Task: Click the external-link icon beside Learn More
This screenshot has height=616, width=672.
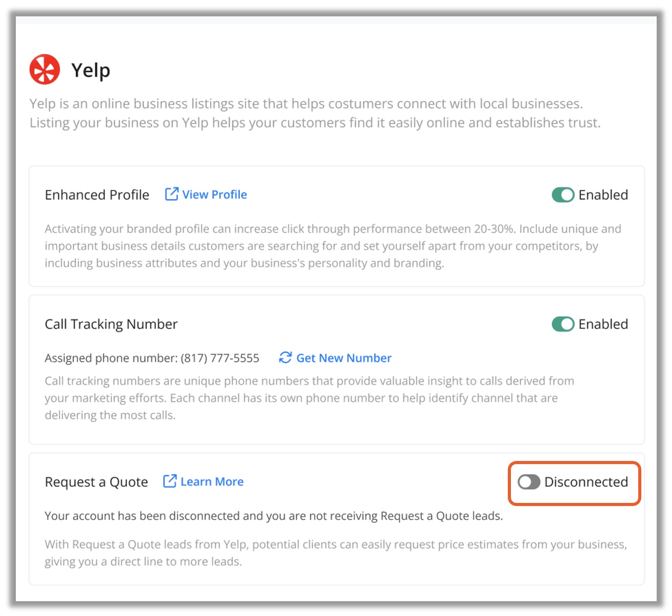Action: [x=170, y=481]
